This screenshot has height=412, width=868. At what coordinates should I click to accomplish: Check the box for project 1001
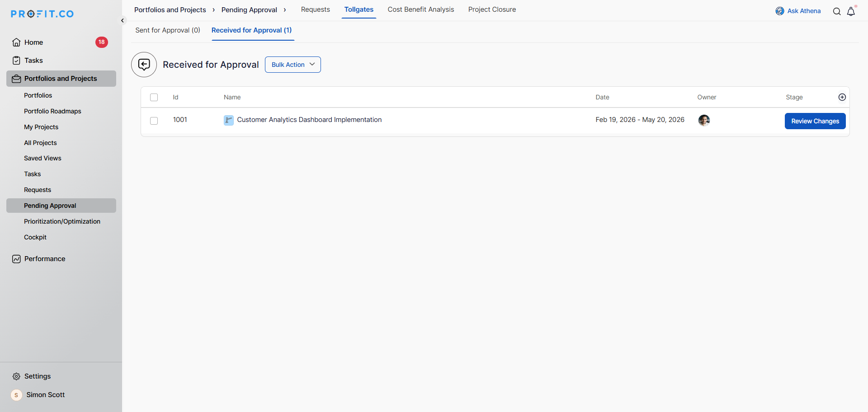[154, 121]
